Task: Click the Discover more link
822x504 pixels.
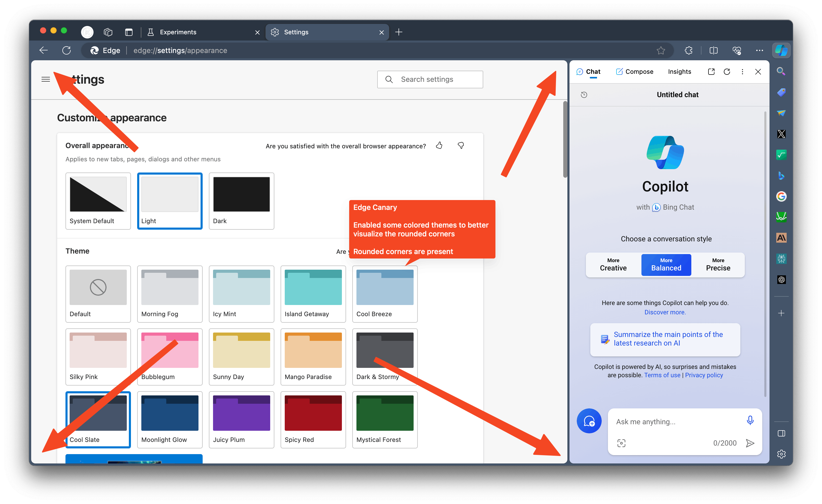Action: tap(665, 312)
